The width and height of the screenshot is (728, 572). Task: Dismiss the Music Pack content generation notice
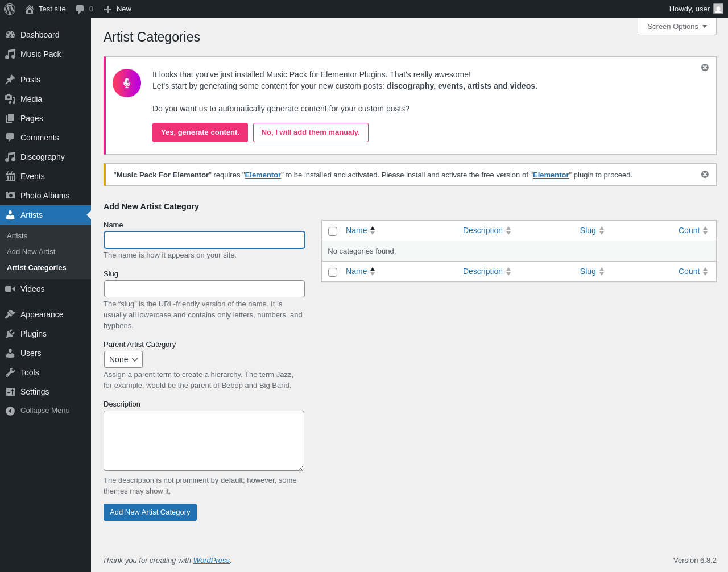click(x=705, y=68)
